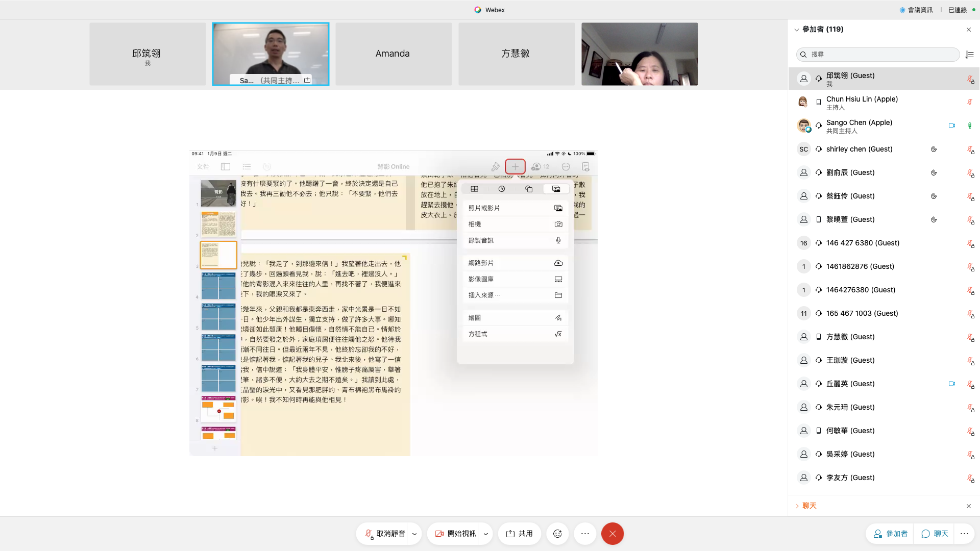Select the Amanda video thumbnail

(393, 54)
